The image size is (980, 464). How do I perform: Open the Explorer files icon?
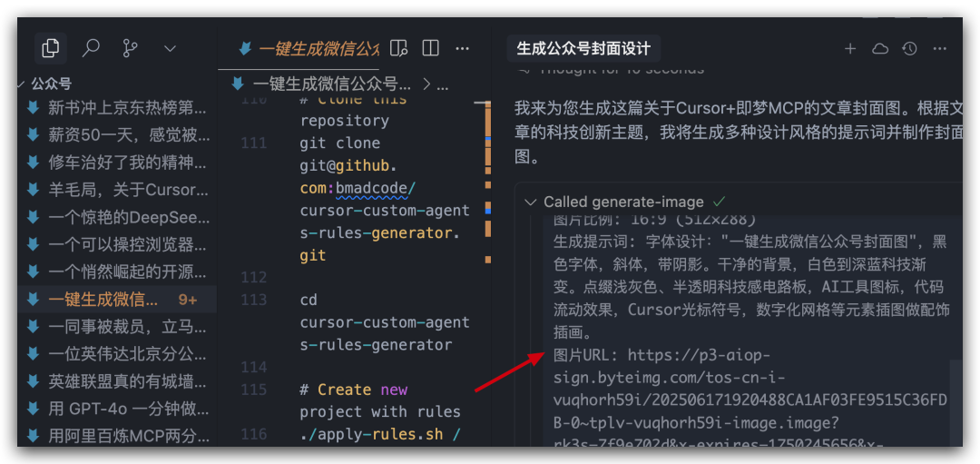pos(51,48)
